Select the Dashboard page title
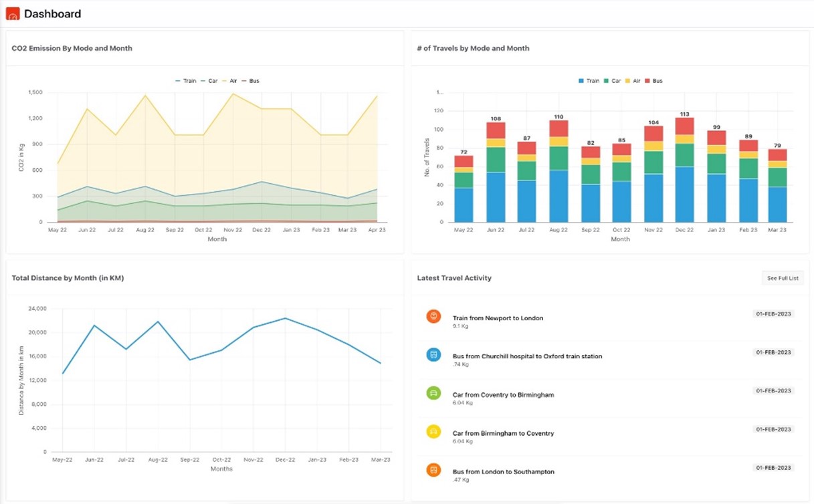 click(52, 13)
